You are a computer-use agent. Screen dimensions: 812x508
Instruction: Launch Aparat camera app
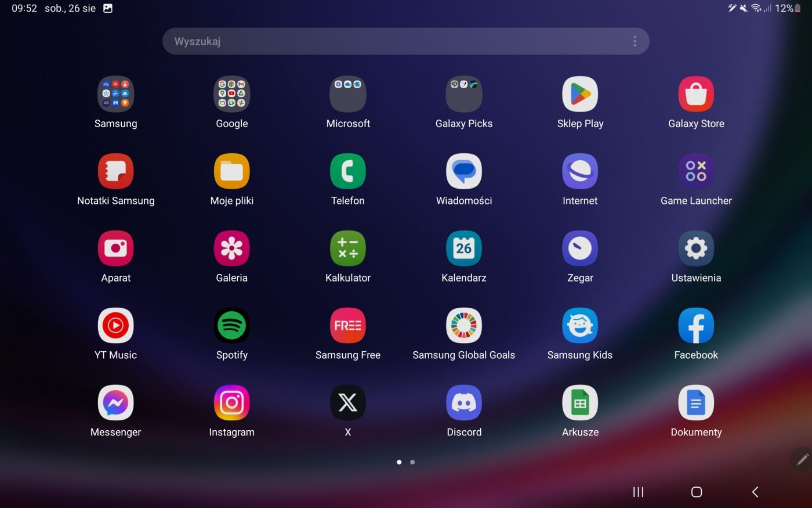point(115,248)
